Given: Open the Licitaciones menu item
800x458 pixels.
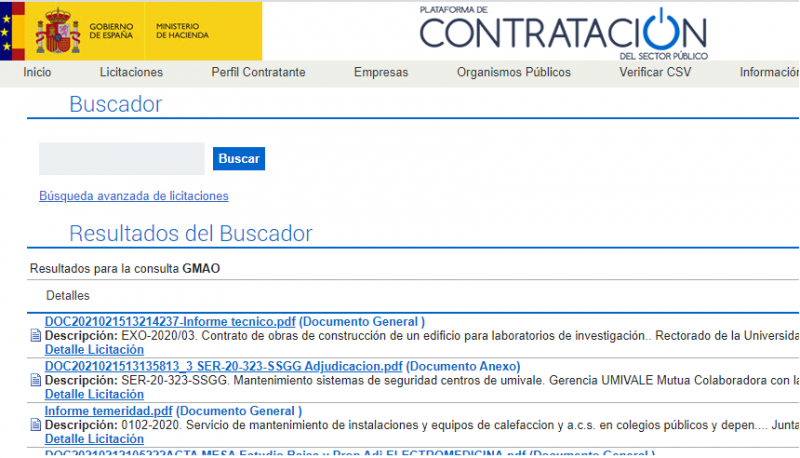Looking at the screenshot, I should tap(131, 72).
